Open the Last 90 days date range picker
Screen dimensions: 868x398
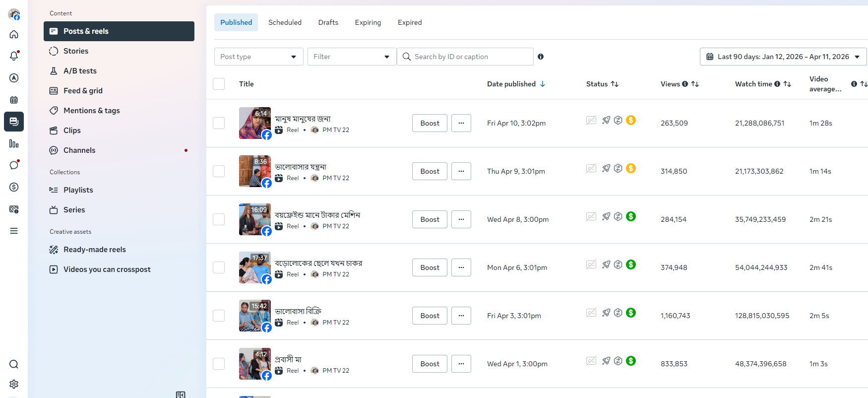pyautogui.click(x=783, y=57)
